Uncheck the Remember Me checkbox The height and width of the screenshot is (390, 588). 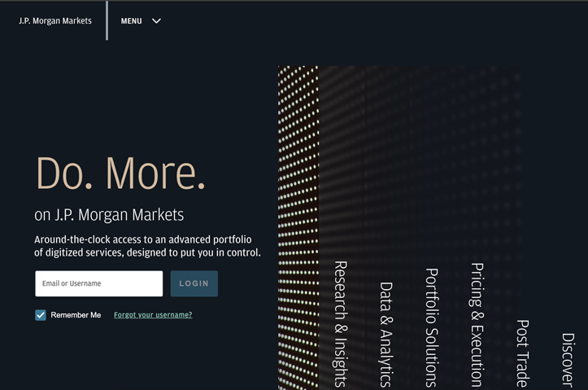(x=41, y=315)
